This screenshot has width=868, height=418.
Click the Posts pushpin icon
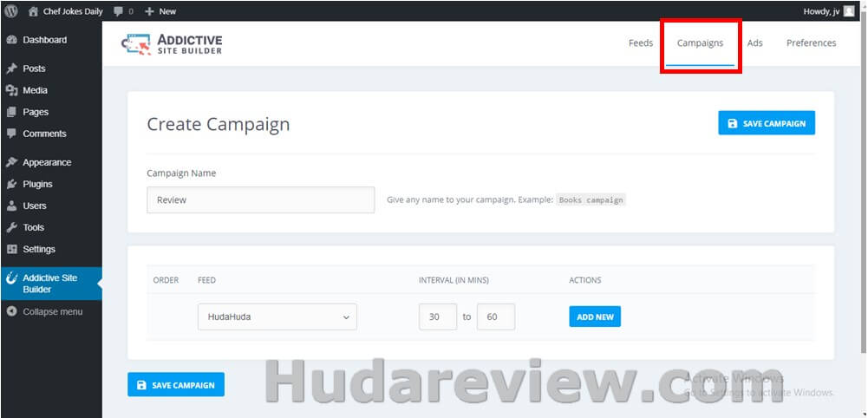pyautogui.click(x=11, y=69)
